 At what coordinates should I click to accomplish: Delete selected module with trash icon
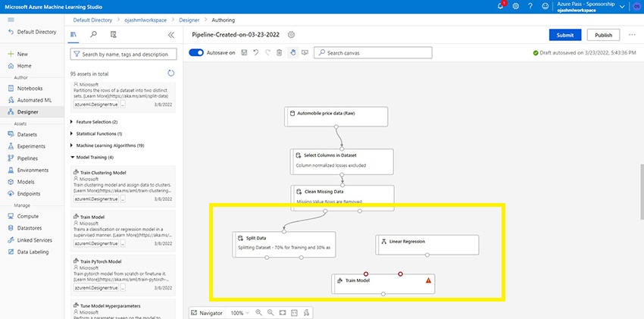(280, 52)
